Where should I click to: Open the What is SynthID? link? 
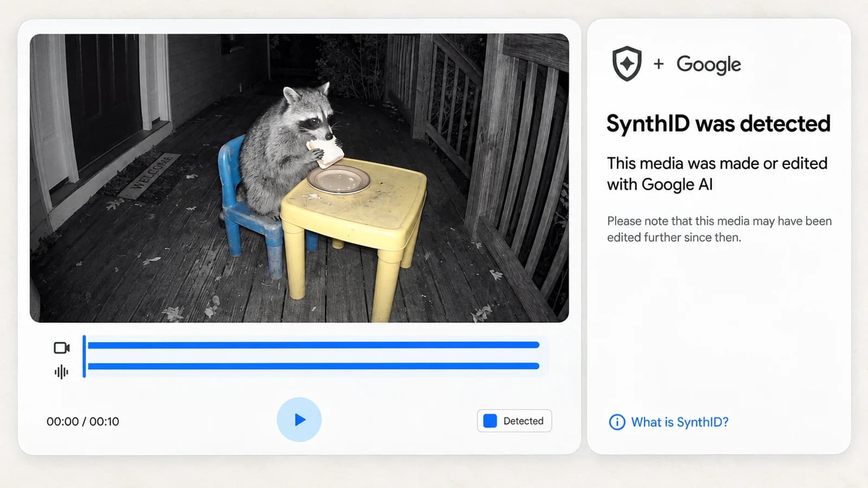pos(680,422)
